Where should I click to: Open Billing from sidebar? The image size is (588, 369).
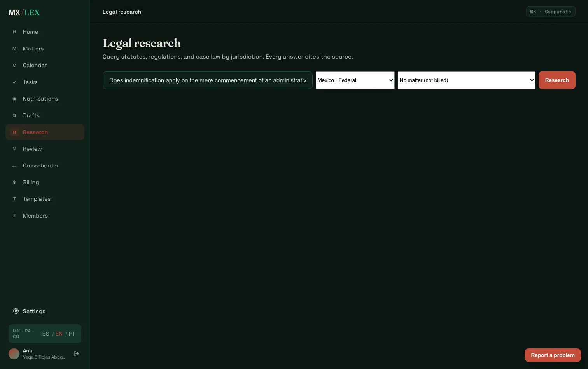pyautogui.click(x=45, y=182)
